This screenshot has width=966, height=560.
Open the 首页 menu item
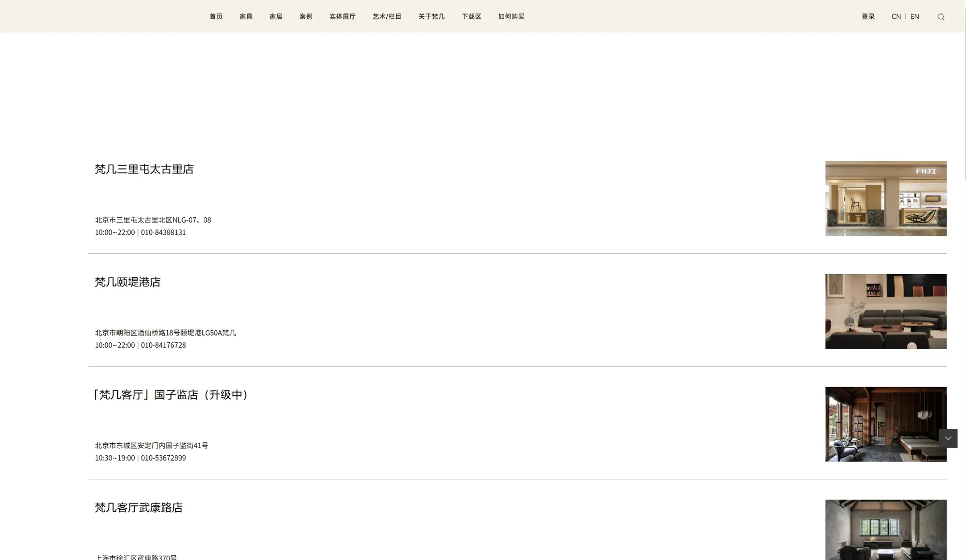pos(216,16)
